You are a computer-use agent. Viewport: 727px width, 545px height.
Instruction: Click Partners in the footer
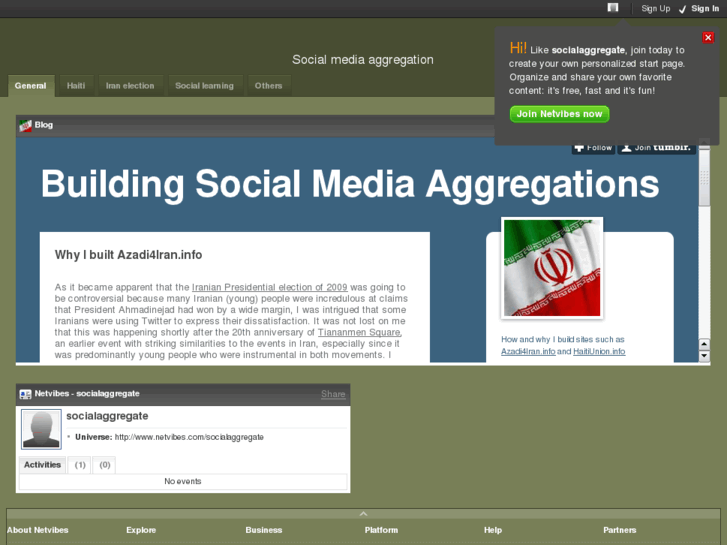pos(619,530)
